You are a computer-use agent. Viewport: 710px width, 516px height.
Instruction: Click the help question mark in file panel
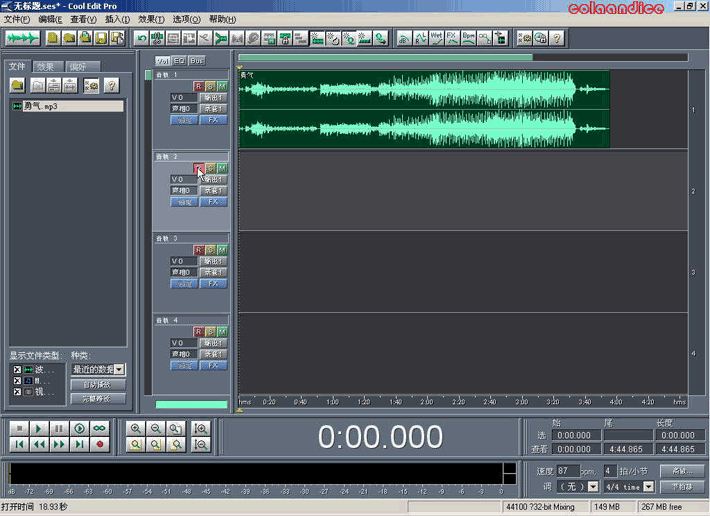click(x=112, y=86)
